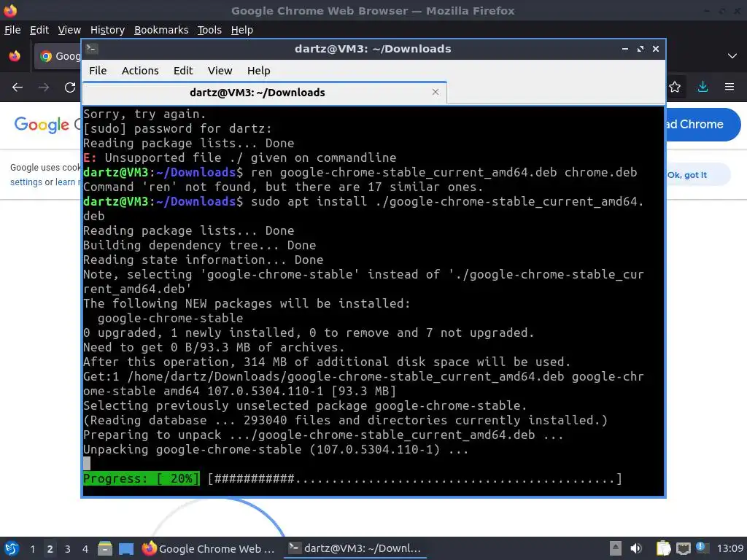Click the 'google-chrome-stable' package name line
The image size is (747, 560).
pos(170,318)
